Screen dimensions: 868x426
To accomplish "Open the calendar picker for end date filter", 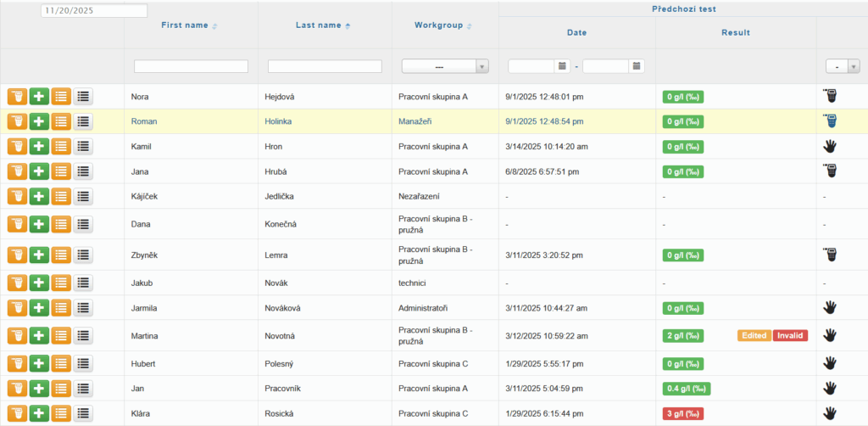I will tap(637, 66).
